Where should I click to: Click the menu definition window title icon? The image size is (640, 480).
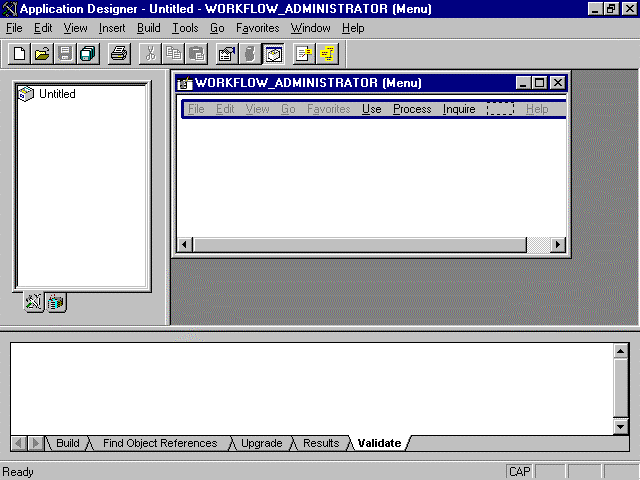[184, 83]
